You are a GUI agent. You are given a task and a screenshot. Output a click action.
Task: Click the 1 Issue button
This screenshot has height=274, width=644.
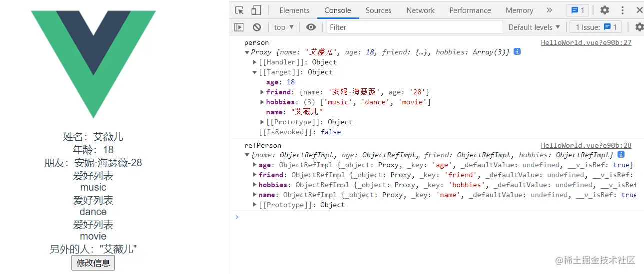pos(596,27)
